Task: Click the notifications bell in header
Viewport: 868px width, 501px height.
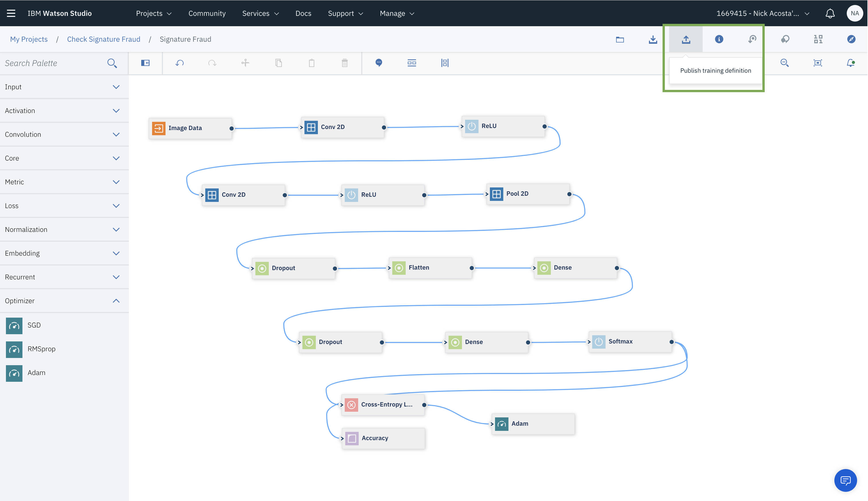Action: coord(830,13)
